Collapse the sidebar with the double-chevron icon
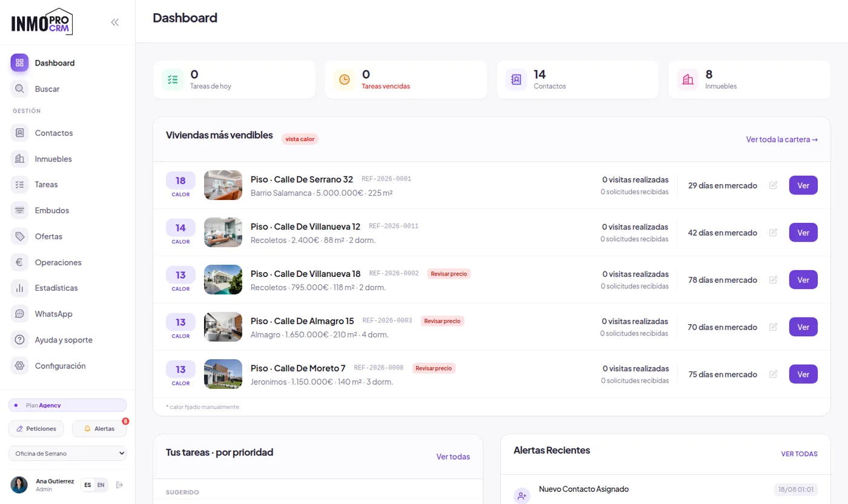848x504 pixels. pyautogui.click(x=115, y=22)
